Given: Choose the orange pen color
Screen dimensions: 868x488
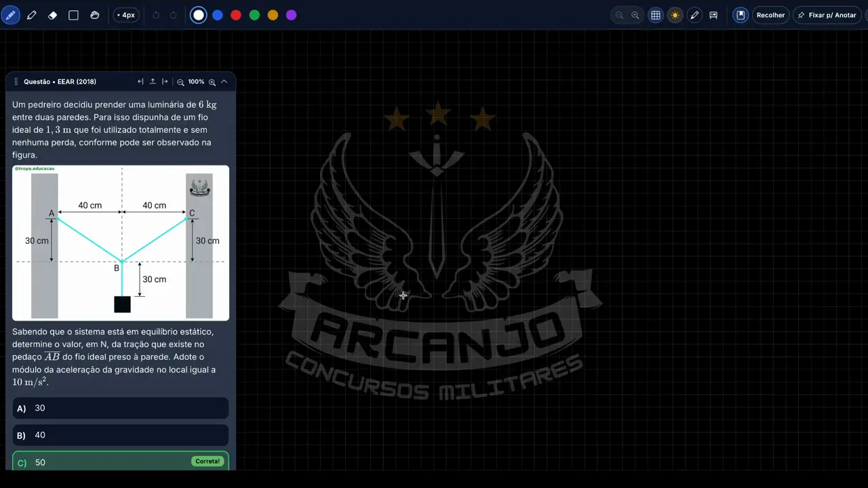Looking at the screenshot, I should click(x=273, y=15).
